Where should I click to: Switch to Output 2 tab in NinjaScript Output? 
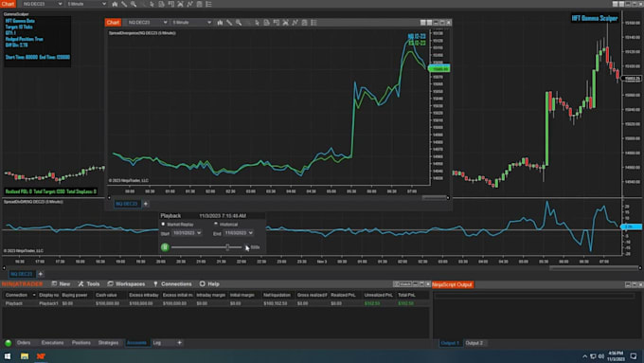click(474, 343)
